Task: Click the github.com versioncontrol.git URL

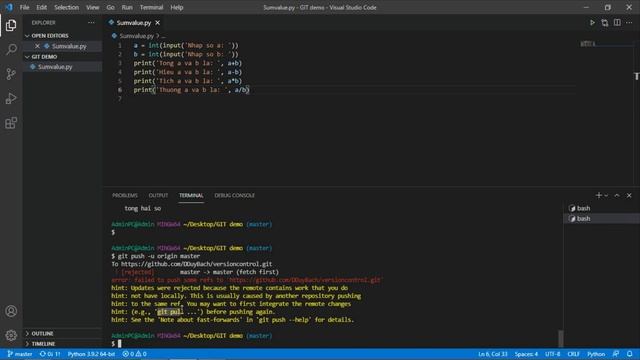Action: (x=196, y=264)
